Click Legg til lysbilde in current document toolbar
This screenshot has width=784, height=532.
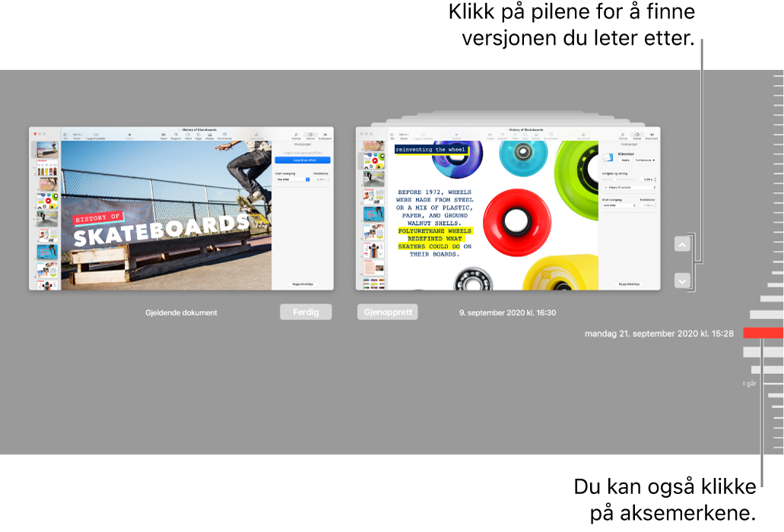[x=96, y=136]
